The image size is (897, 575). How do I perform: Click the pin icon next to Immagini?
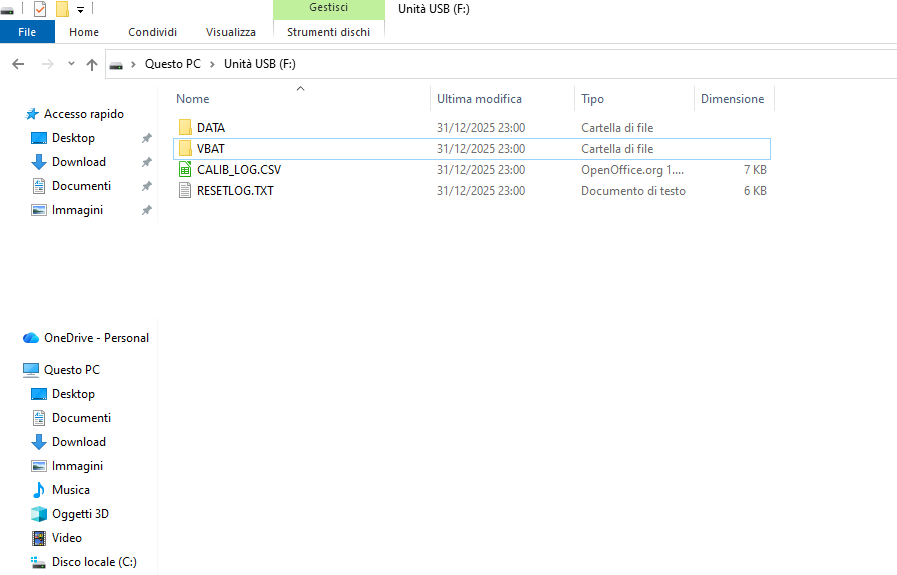click(146, 210)
